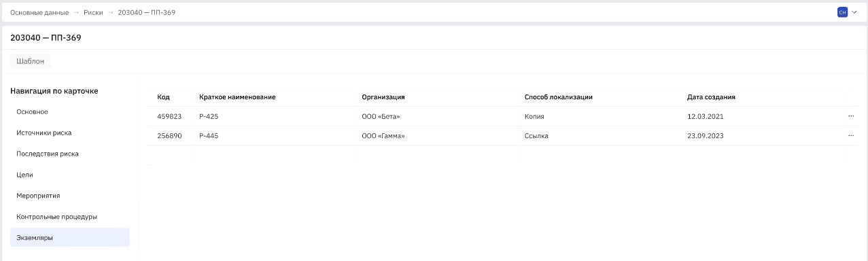Screen dimensions: 868x261
Task: Click the Организация column header
Action: coord(383,97)
